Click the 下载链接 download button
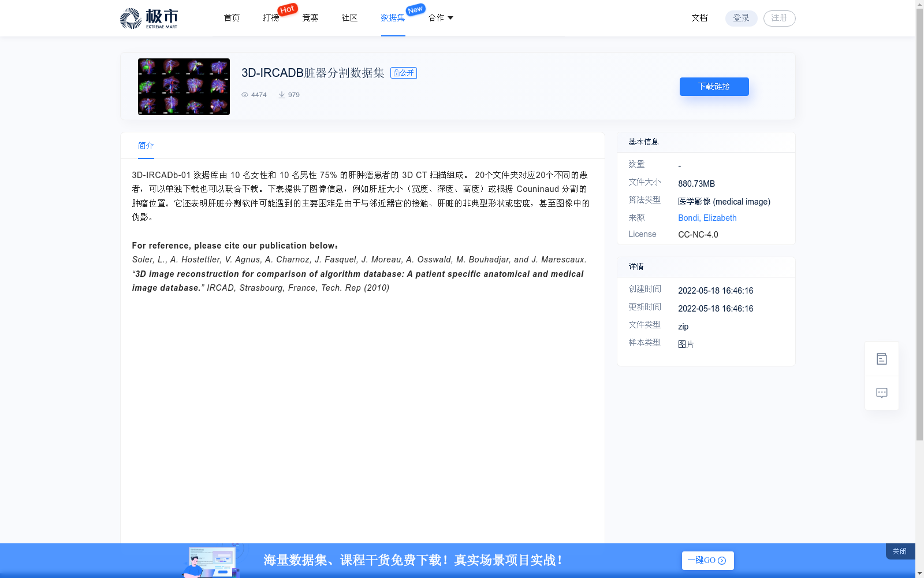 [714, 87]
